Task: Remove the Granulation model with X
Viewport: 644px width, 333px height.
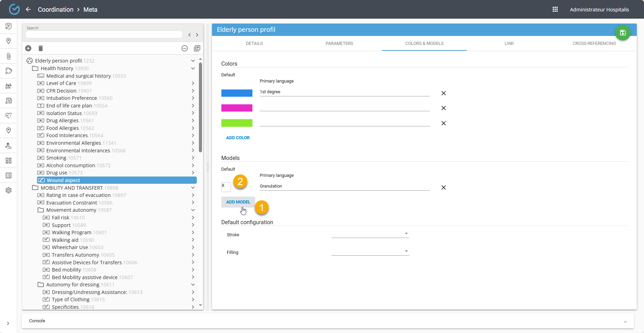Action: point(443,188)
